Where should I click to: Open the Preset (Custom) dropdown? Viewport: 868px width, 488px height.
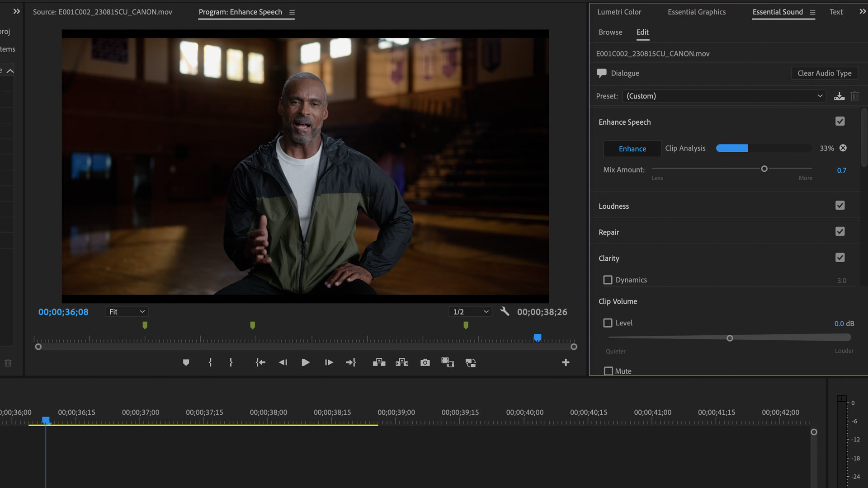tap(724, 96)
